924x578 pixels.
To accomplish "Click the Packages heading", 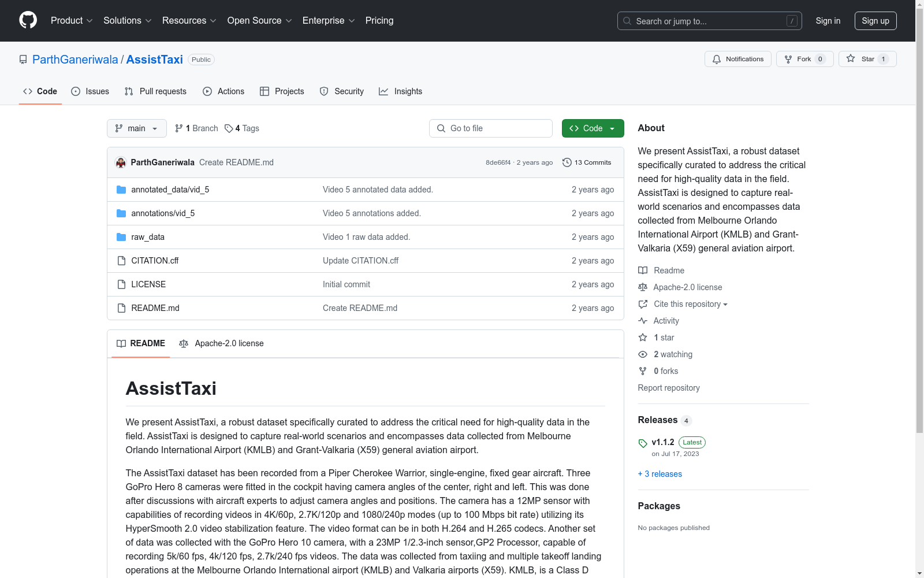I will coord(659,506).
